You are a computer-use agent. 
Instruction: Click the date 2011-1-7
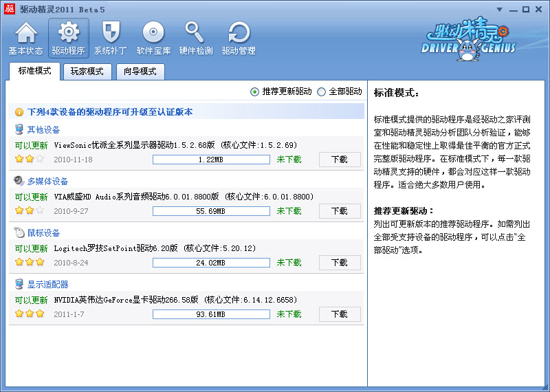[69, 314]
